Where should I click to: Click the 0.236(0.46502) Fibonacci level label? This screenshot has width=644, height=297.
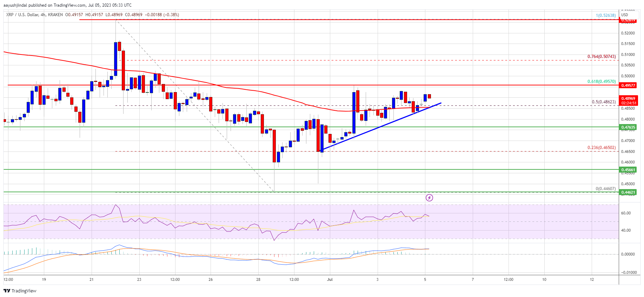pyautogui.click(x=602, y=148)
